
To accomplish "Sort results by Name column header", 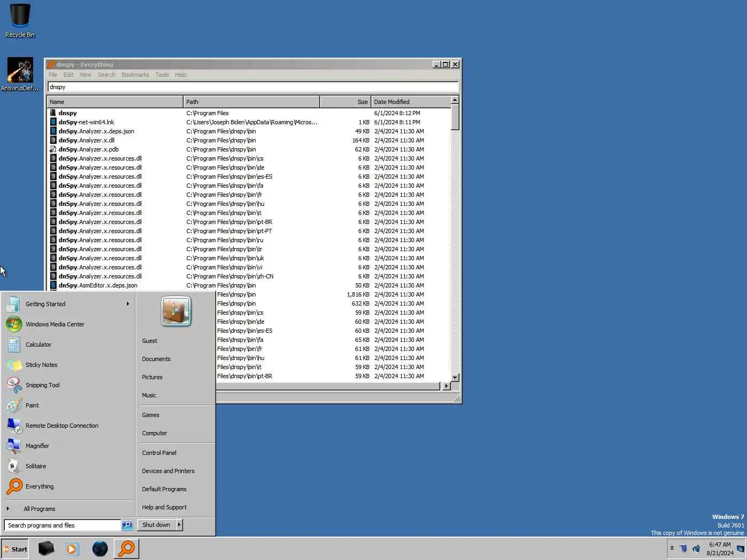I will coord(115,102).
